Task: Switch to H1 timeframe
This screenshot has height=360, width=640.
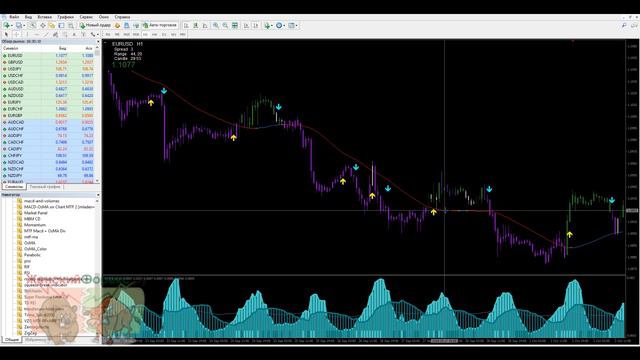Action: point(145,34)
